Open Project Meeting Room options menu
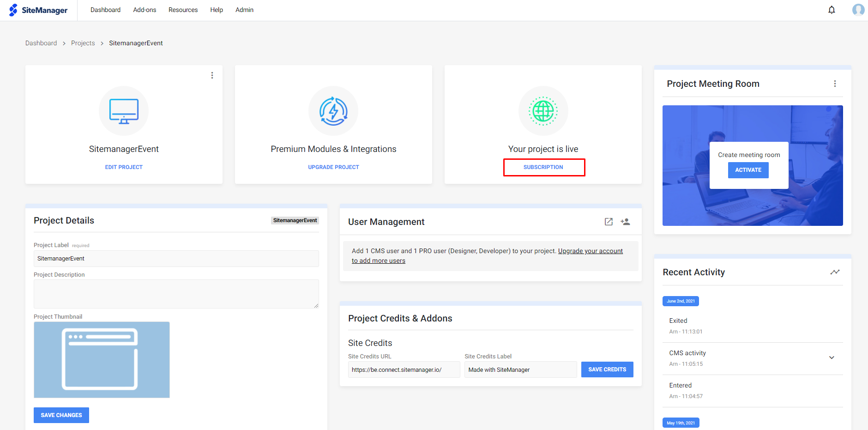 point(835,84)
